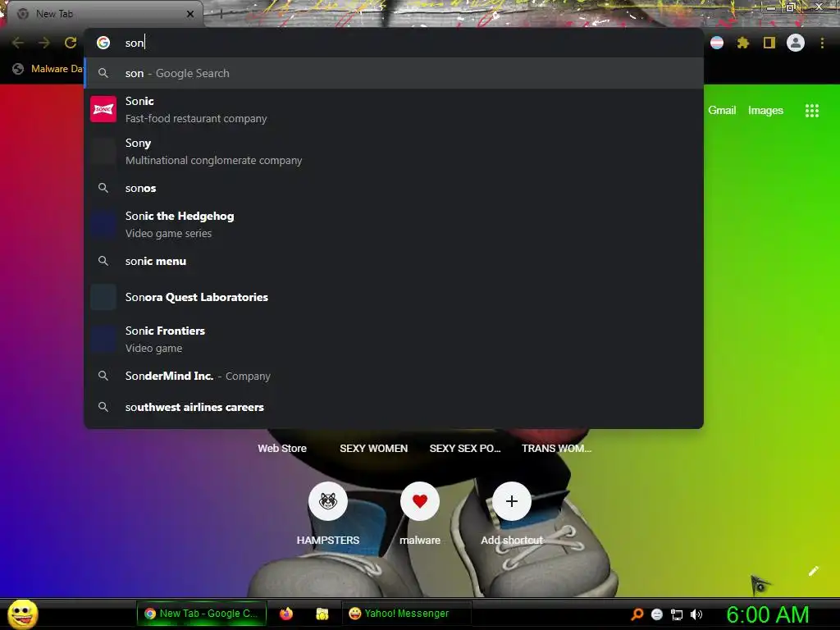Screen dimensions: 840x630
Task: Select the sonos suggestion
Action: pos(394,188)
